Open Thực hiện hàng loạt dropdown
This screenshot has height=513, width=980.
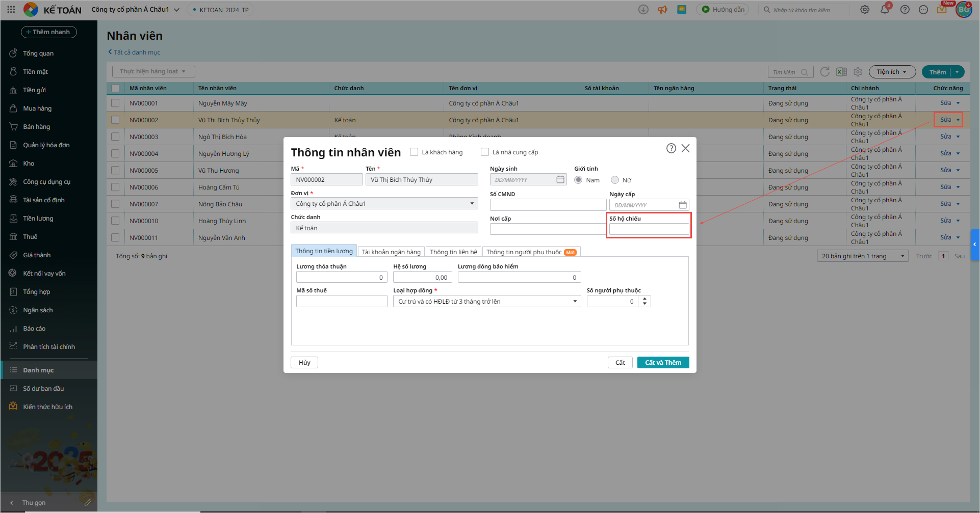click(153, 71)
